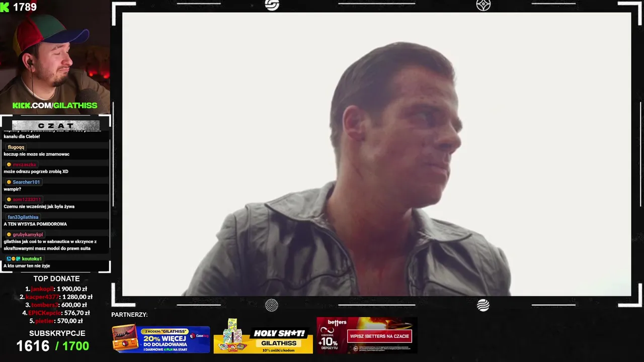Click the betters +10% depozytu banner

(x=367, y=335)
